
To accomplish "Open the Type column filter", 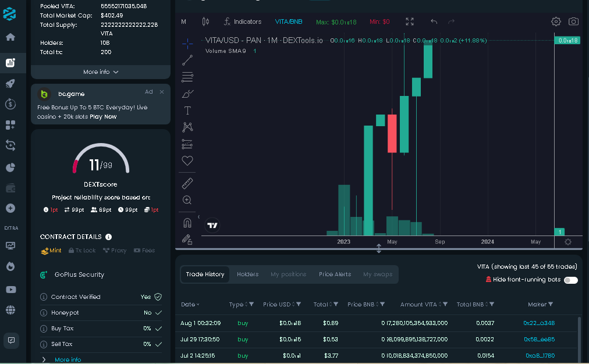I will (251, 304).
